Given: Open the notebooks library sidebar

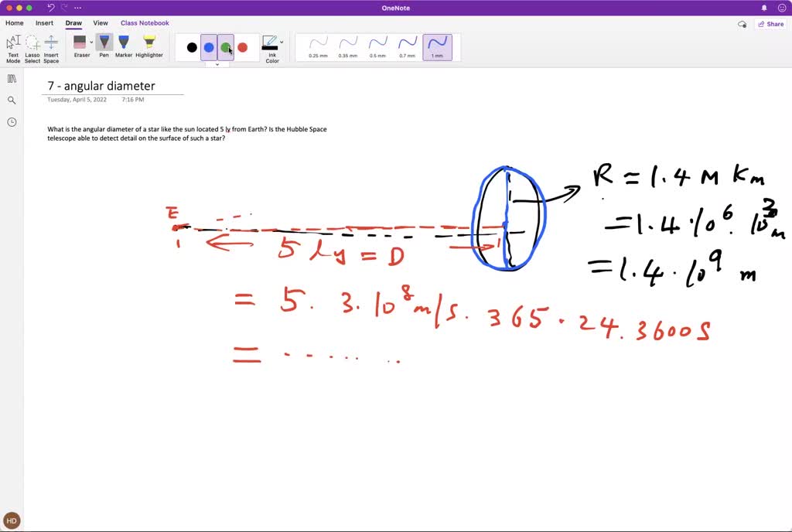Looking at the screenshot, I should 12,78.
